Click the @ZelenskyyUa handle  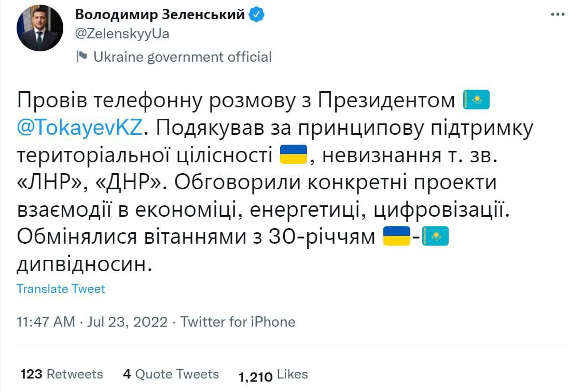122,34
